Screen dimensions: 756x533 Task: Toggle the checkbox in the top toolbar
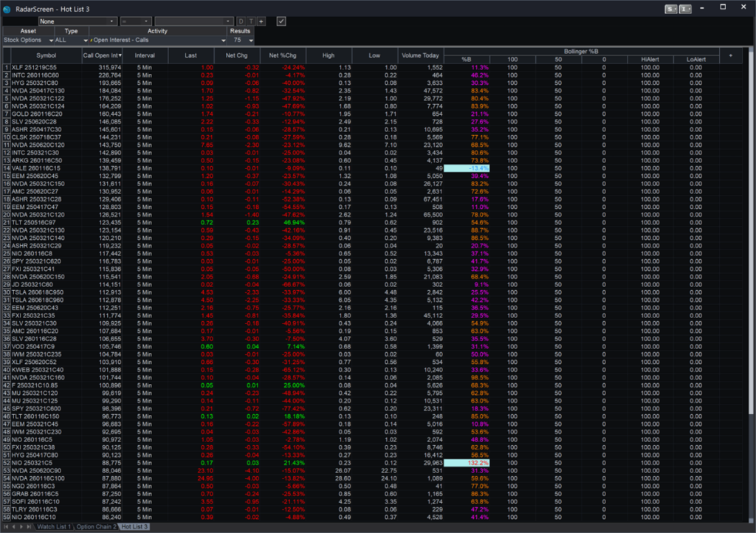point(281,21)
